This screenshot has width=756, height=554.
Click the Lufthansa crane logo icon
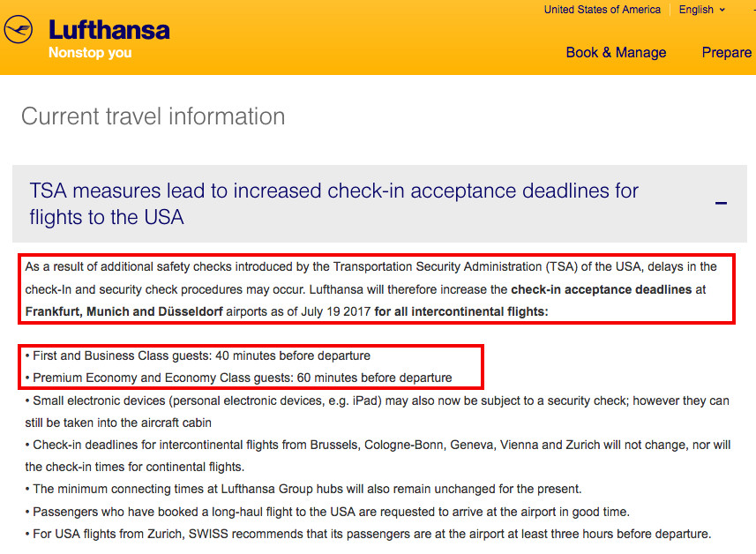point(19,29)
